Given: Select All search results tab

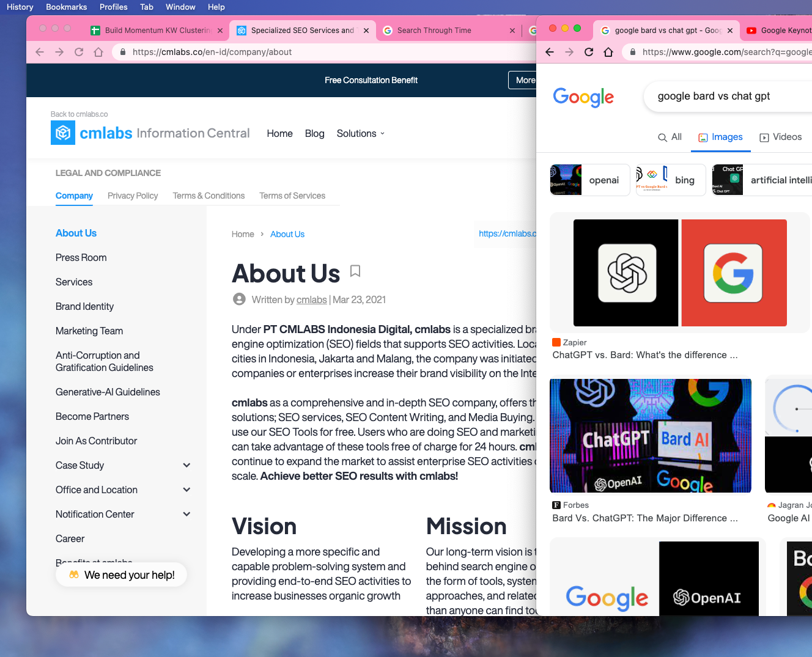Looking at the screenshot, I should (670, 137).
